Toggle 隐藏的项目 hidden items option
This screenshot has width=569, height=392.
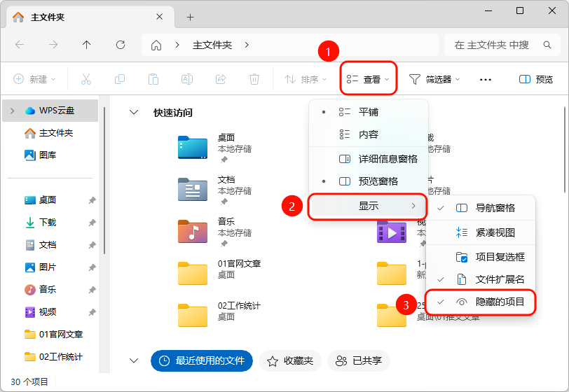[481, 302]
